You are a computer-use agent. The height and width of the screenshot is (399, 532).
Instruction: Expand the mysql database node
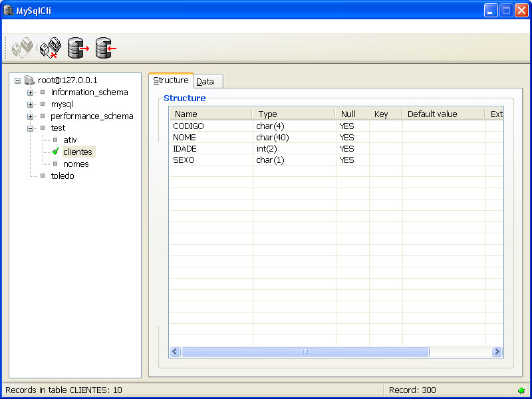30,104
